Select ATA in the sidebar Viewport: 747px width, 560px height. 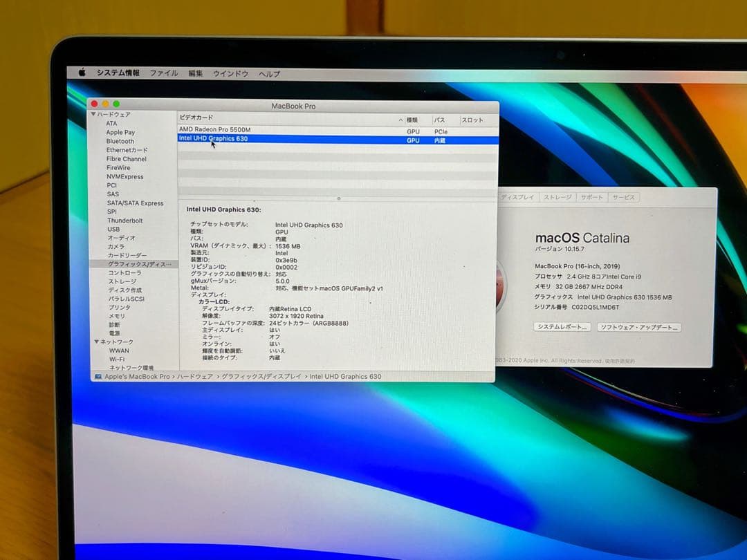point(111,123)
